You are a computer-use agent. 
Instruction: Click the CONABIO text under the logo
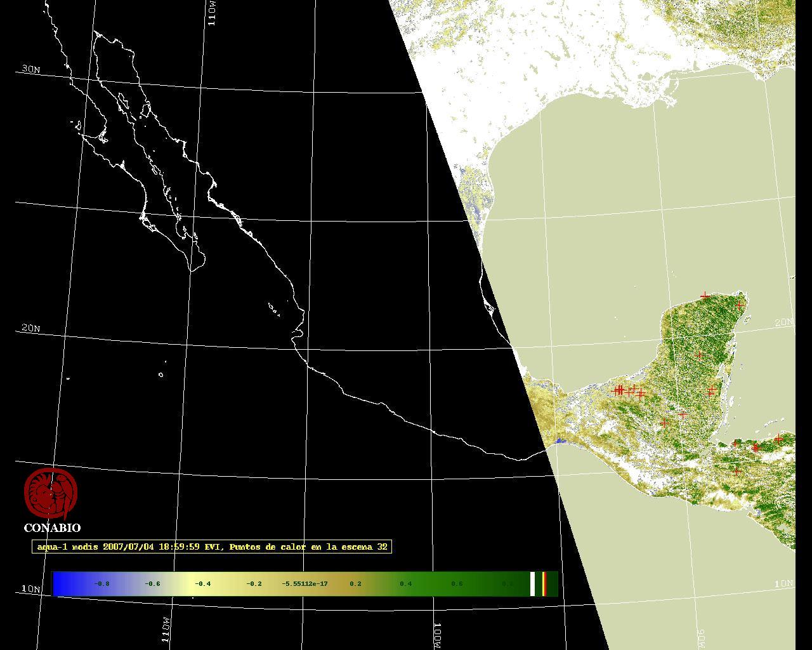pyautogui.click(x=52, y=527)
